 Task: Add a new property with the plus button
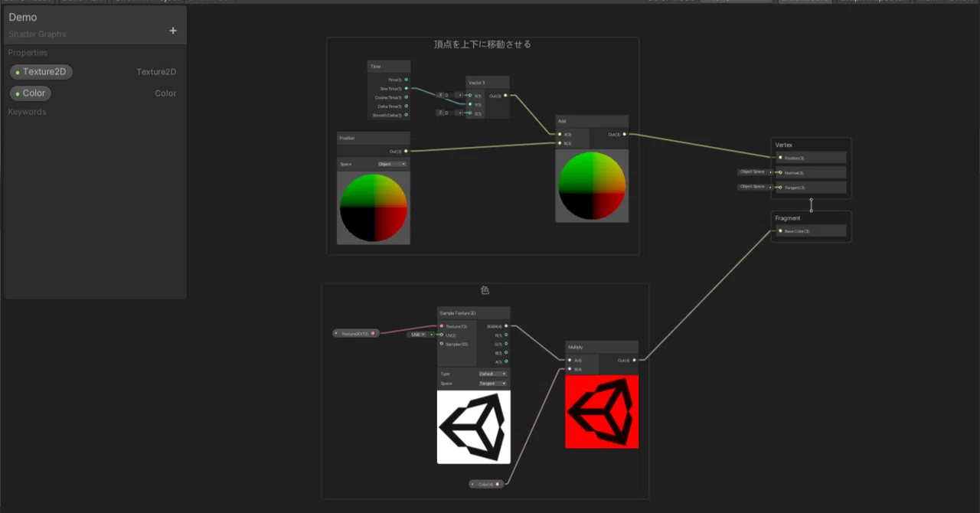coord(173,31)
